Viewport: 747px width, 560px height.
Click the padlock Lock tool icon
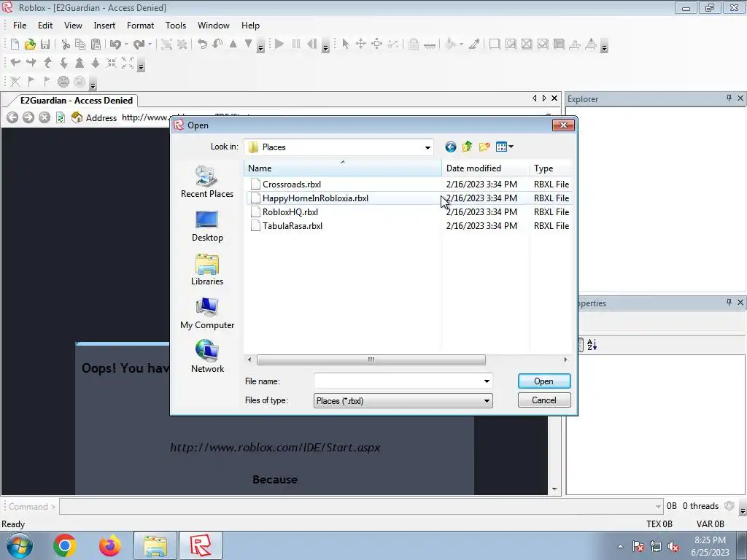tap(414, 44)
